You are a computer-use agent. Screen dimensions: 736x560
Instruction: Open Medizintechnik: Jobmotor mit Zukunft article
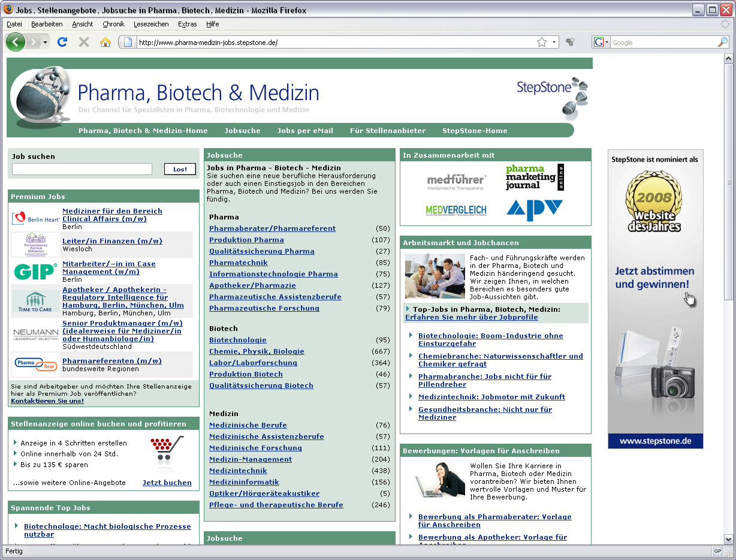pos(491,397)
